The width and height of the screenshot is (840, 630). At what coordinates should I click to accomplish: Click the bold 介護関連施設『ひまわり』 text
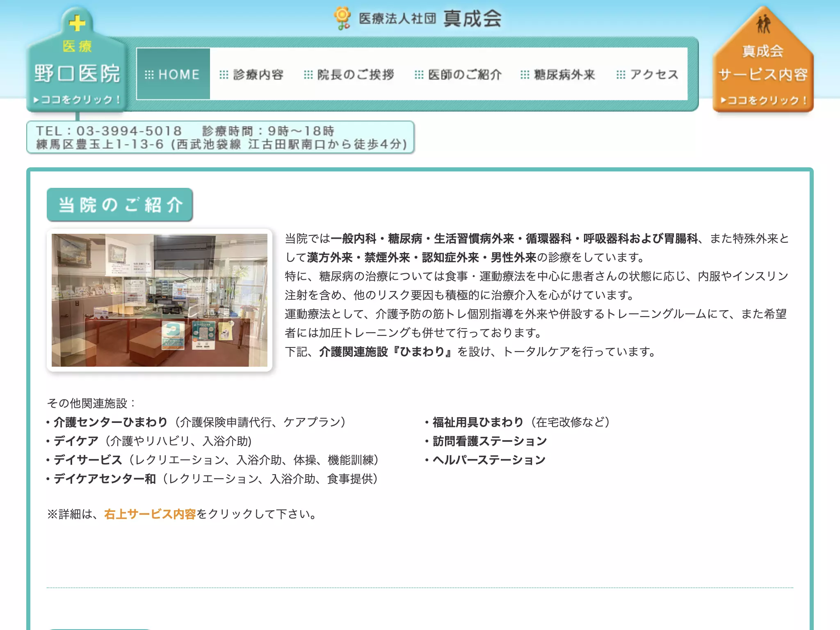coord(386,352)
